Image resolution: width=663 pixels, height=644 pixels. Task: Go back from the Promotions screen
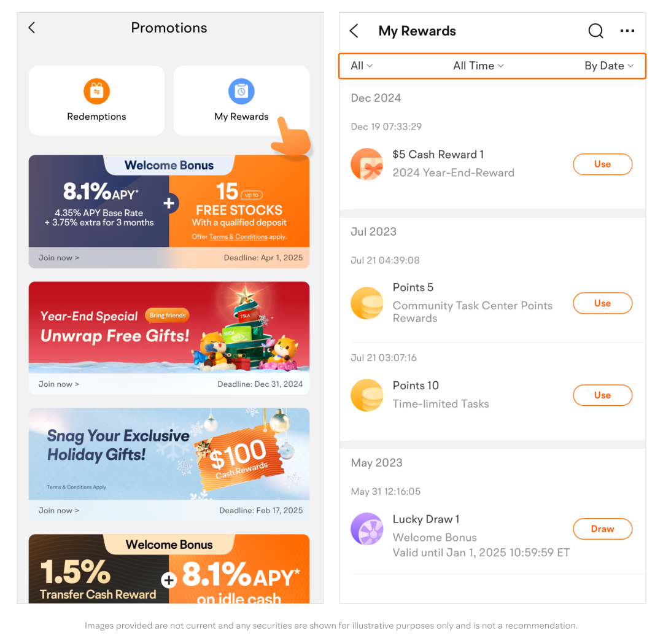tap(32, 28)
